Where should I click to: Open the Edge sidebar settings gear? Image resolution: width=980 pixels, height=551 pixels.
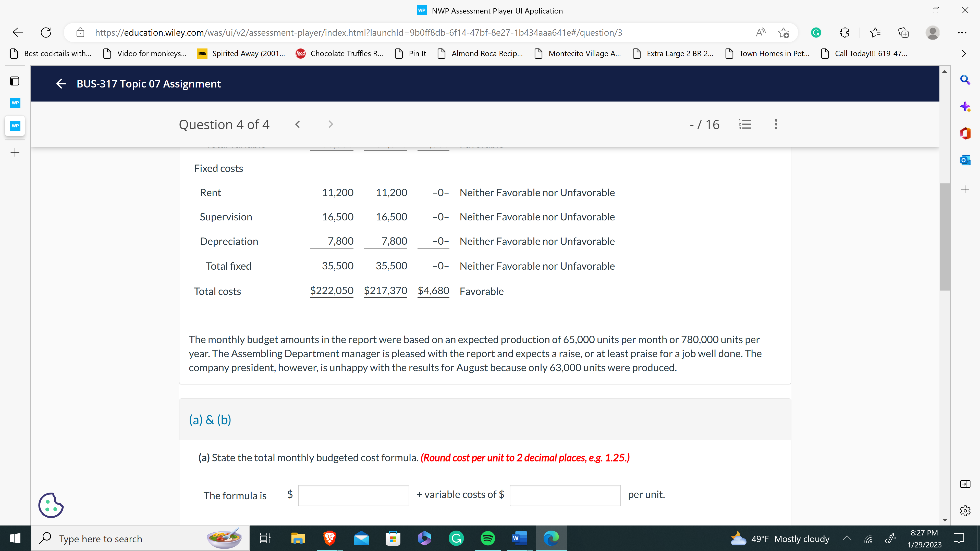[965, 510]
